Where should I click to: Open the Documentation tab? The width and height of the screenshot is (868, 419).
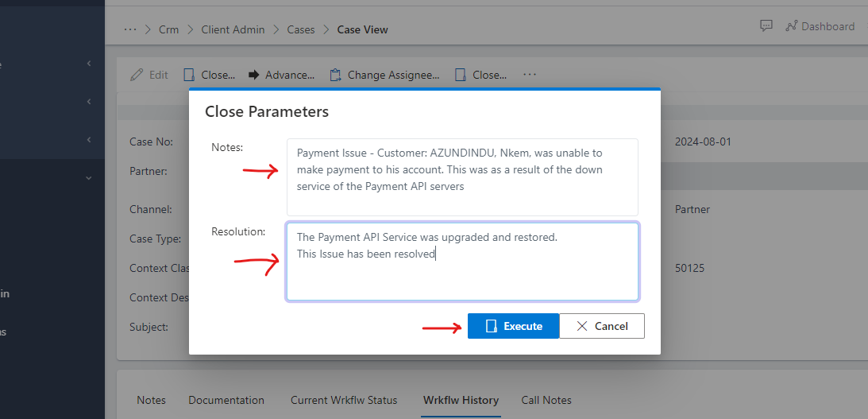(x=226, y=400)
